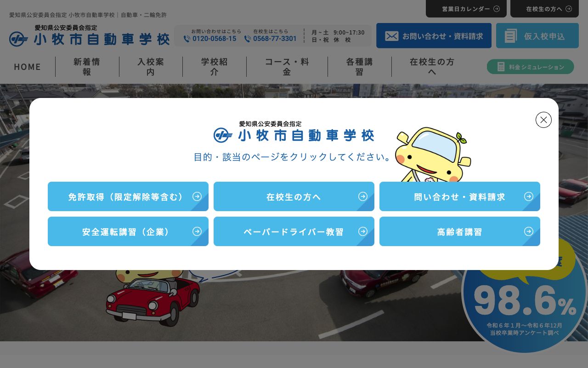Select ペーパードライバー教習 in the popup
Screen dimensions: 588x368
point(294,231)
